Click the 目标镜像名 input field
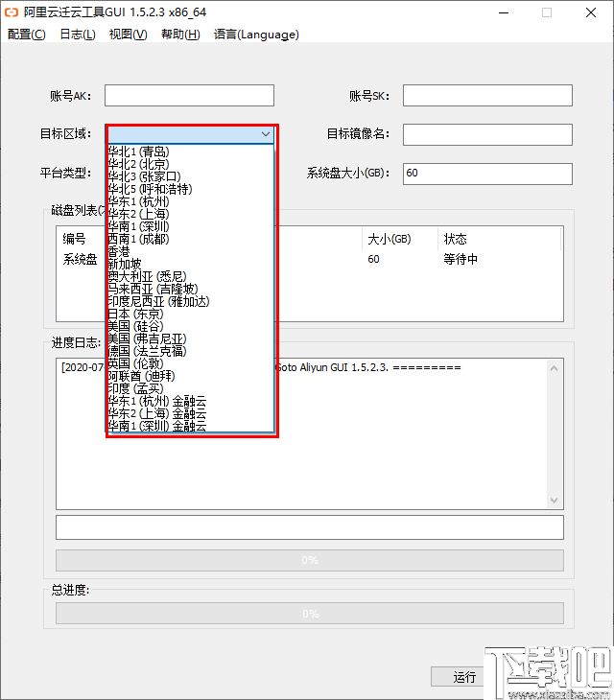Viewport: 614px width, 700px height. click(x=487, y=134)
